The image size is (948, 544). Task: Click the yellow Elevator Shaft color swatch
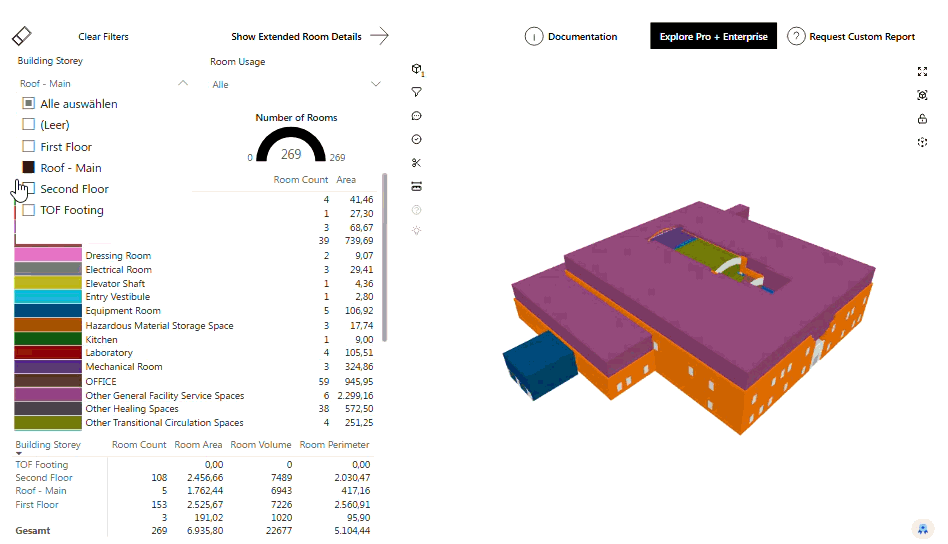48,282
